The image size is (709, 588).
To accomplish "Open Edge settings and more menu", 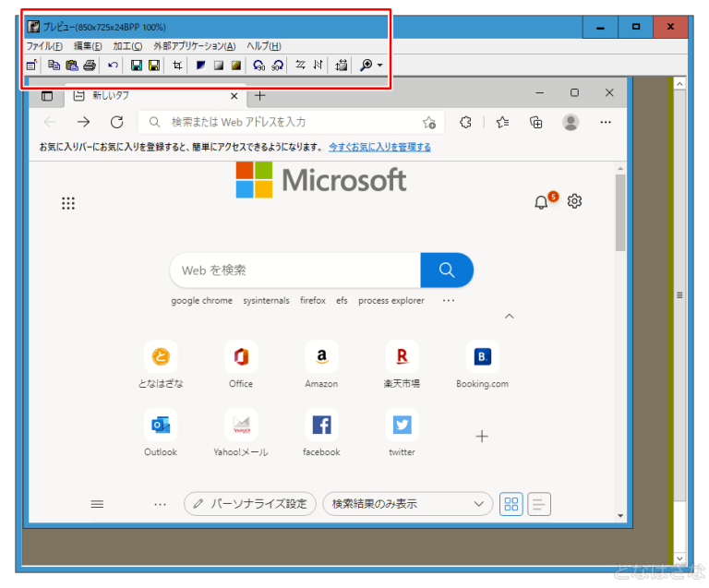I will [x=606, y=122].
